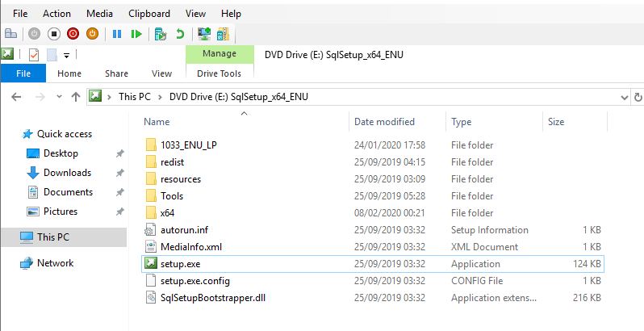Click the drive icon in the address bar
Screen dimensions: 644x331
coord(95,97)
